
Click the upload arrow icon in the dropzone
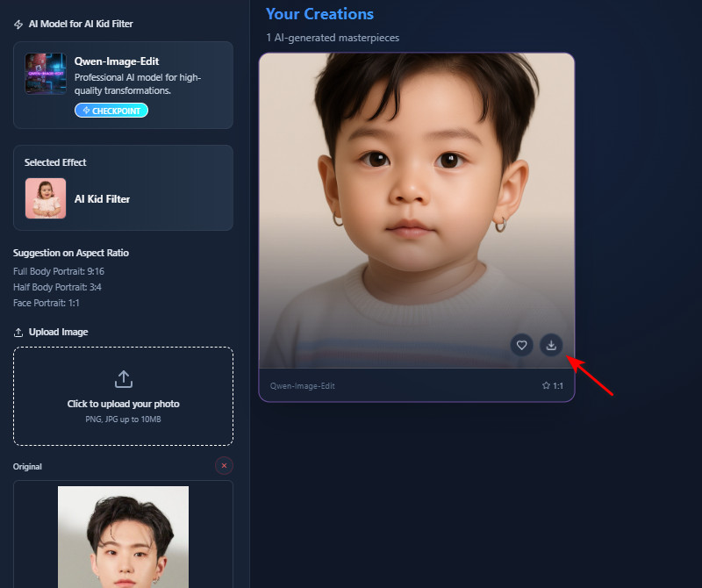coord(123,379)
